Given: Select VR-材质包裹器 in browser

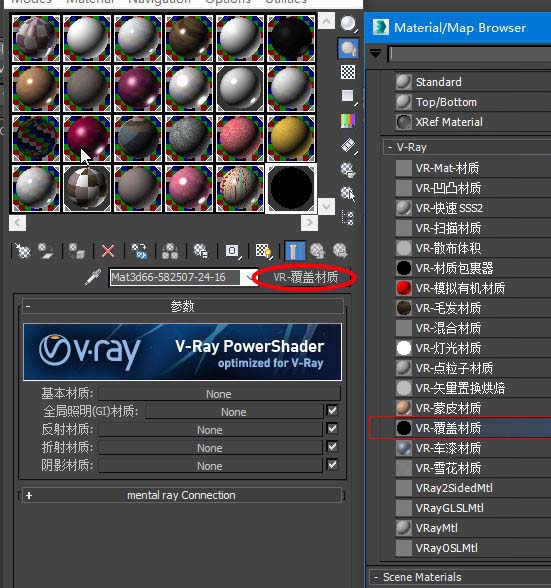Looking at the screenshot, I should (473, 268).
